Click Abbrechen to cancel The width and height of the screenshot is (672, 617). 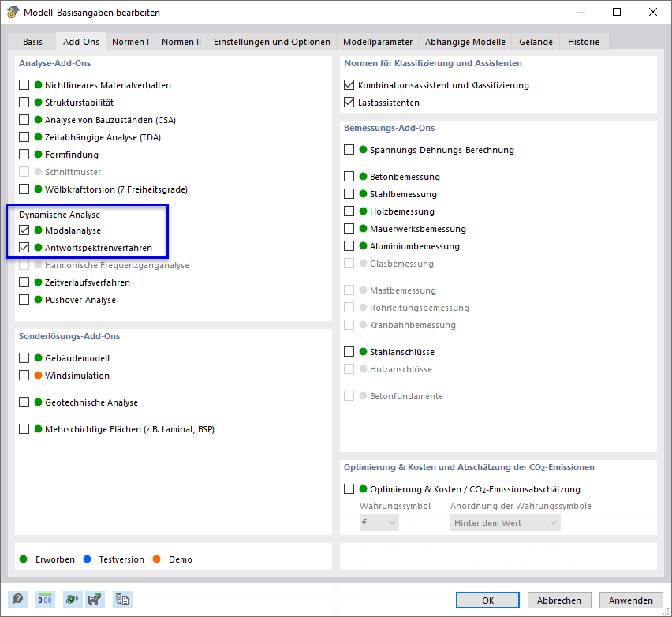point(559,600)
